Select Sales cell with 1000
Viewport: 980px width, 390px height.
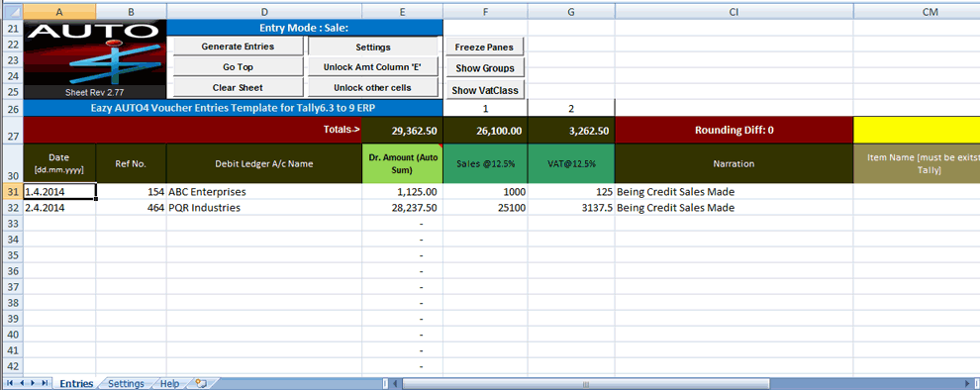point(485,191)
